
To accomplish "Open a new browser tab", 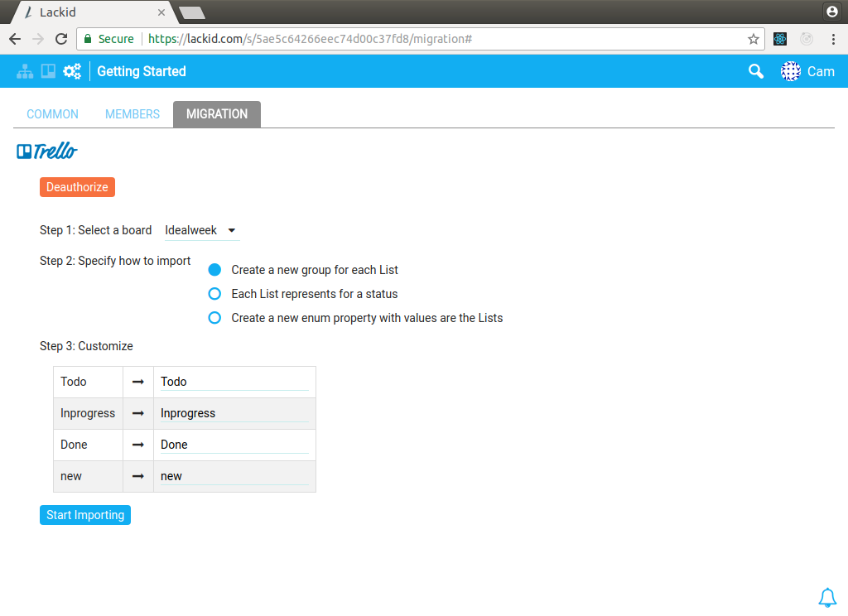I will click(192, 12).
